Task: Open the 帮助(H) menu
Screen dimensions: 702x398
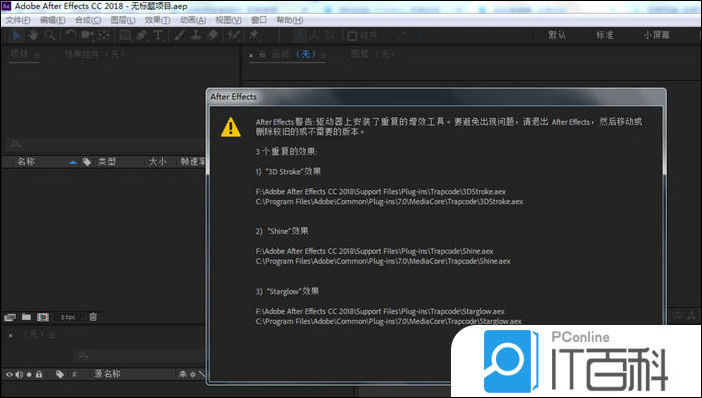Action: [x=290, y=20]
